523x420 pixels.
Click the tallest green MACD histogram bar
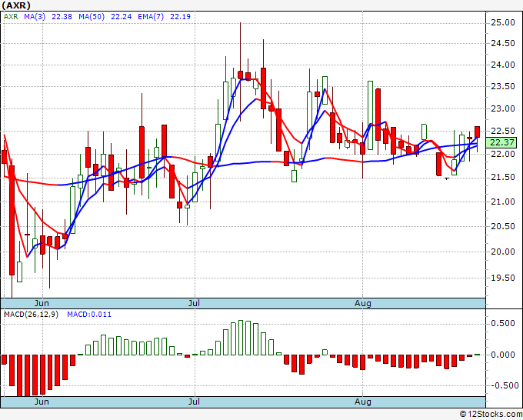(241, 338)
